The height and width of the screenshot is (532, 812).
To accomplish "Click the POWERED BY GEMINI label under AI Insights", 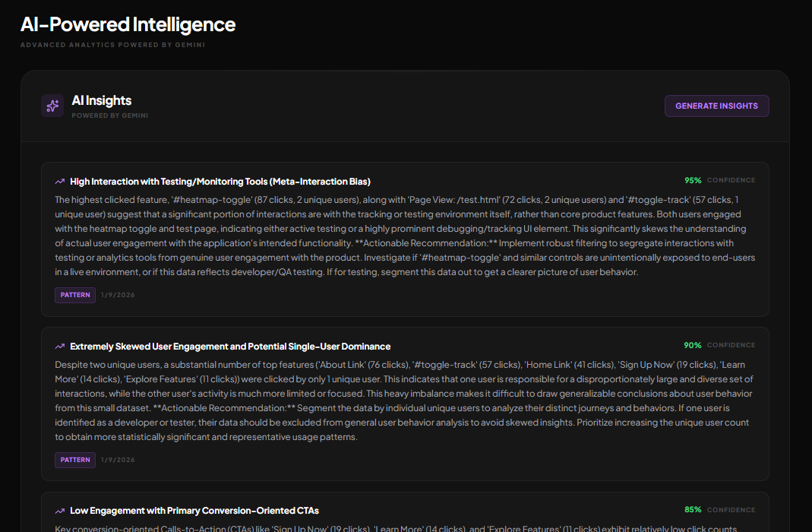I will (x=109, y=116).
